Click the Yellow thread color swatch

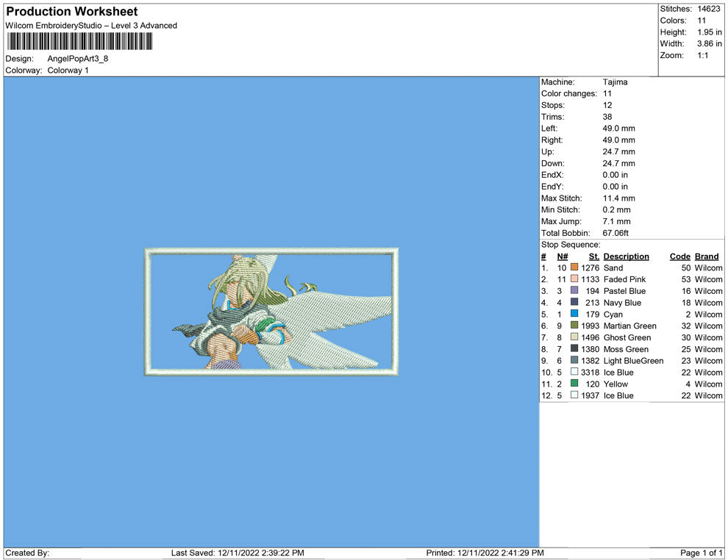click(x=574, y=384)
